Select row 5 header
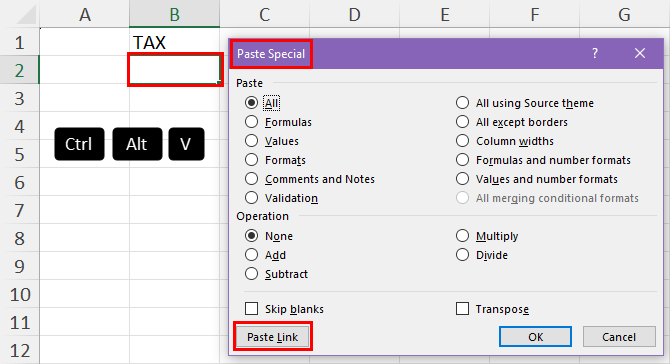This screenshot has width=670, height=364. coord(20,154)
